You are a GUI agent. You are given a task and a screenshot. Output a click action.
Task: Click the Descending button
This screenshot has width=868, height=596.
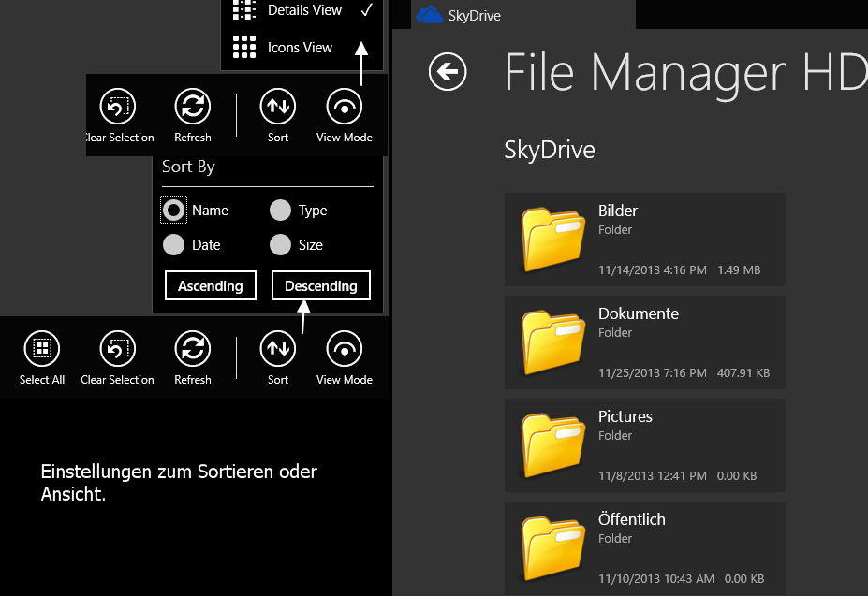click(x=321, y=285)
